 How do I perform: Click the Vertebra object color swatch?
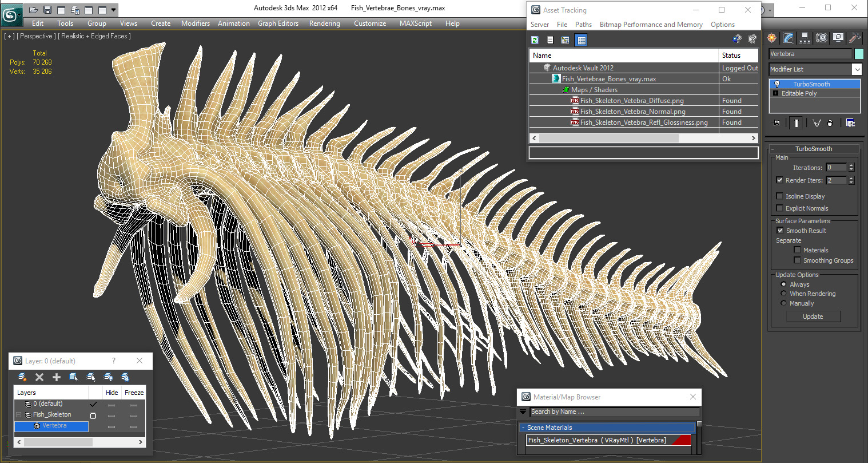point(858,54)
